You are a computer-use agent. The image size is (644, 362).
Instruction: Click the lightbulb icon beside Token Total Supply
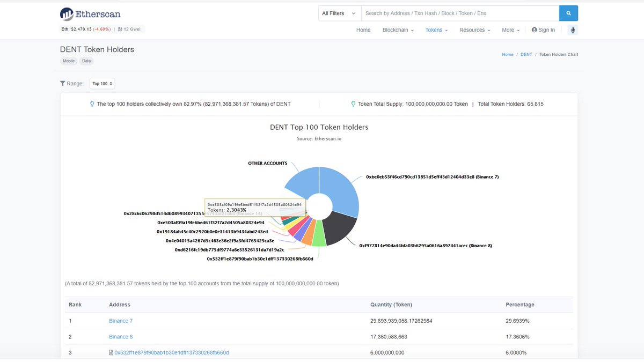[353, 104]
